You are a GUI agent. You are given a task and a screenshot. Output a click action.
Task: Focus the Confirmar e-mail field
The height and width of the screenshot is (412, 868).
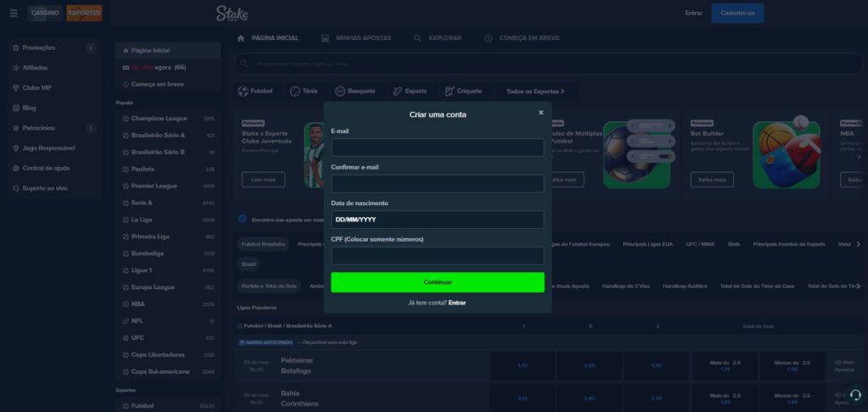[437, 184]
